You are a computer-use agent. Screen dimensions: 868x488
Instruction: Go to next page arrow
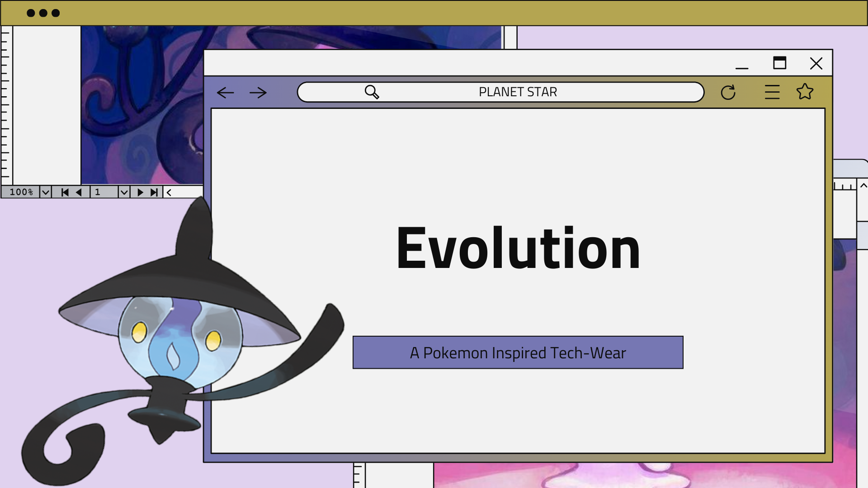[x=140, y=192]
